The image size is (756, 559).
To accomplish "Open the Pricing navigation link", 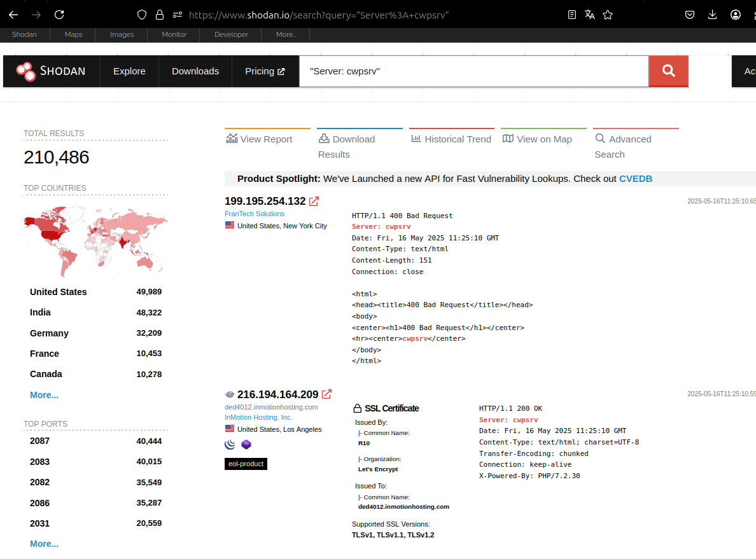I will click(265, 71).
